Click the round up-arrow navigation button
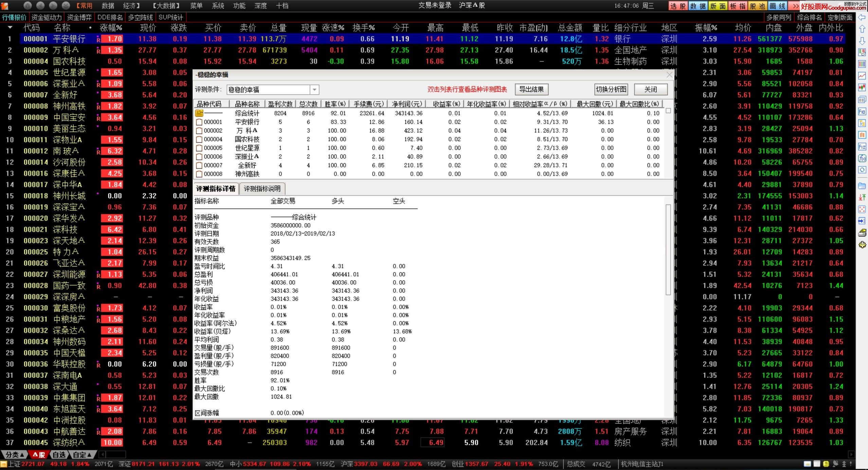The width and height of the screenshot is (868, 470). (28, 5)
